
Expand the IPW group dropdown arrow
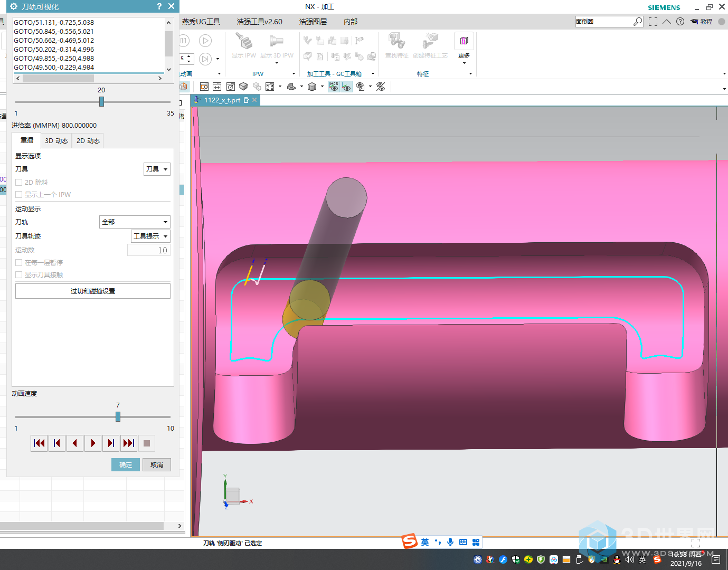(294, 74)
